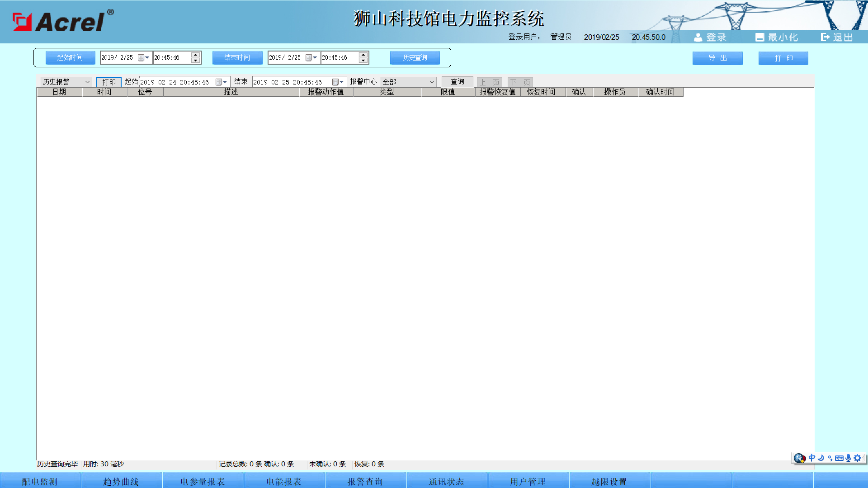The image size is (868, 488).
Task: Click the 登录 login user icon
Action: click(x=698, y=38)
